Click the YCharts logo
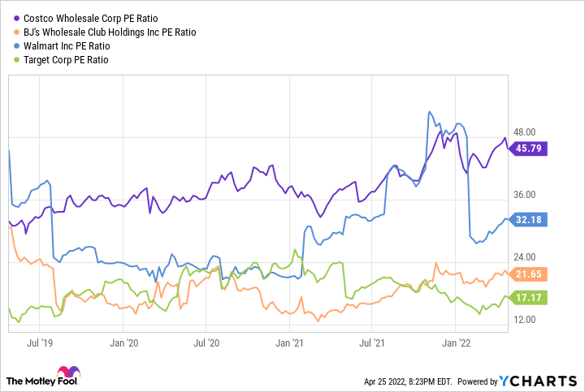Screen dimensions: 585x392 coord(538,380)
